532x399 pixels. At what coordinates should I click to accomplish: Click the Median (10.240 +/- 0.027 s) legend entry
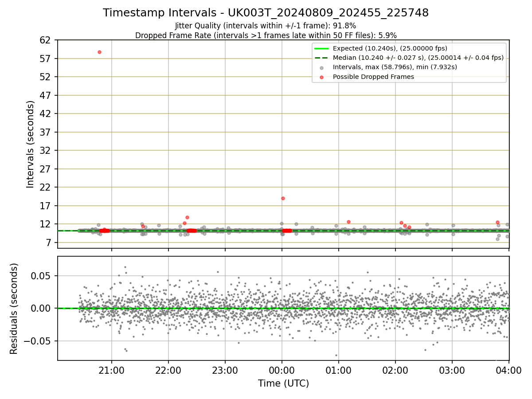pyautogui.click(x=418, y=58)
